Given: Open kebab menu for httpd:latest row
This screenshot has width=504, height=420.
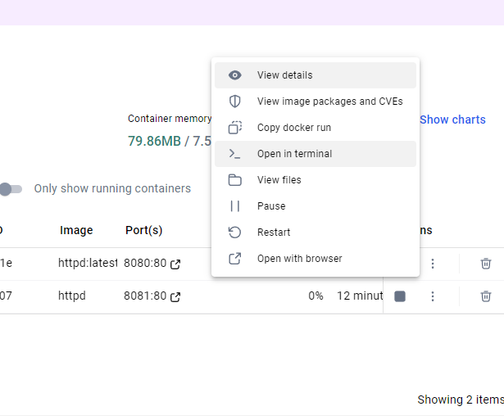Looking at the screenshot, I should coord(433,264).
